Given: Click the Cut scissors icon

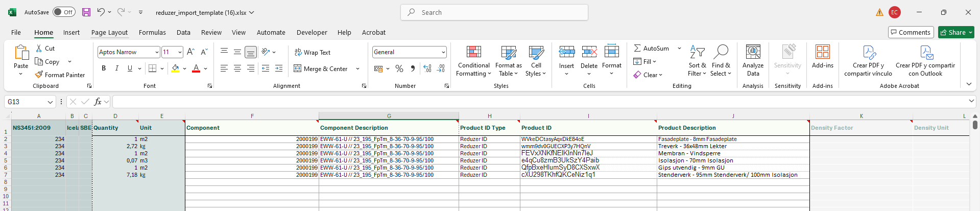Looking at the screenshot, I should pos(39,48).
